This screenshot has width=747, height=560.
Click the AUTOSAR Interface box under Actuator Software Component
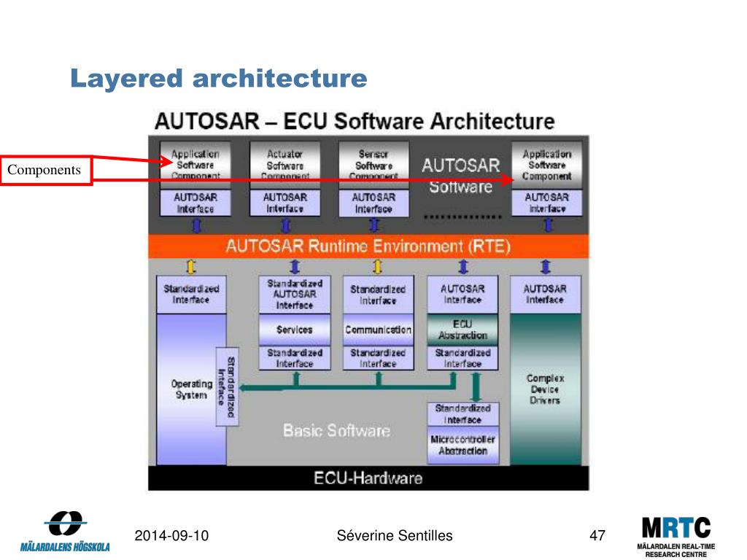[x=285, y=203]
